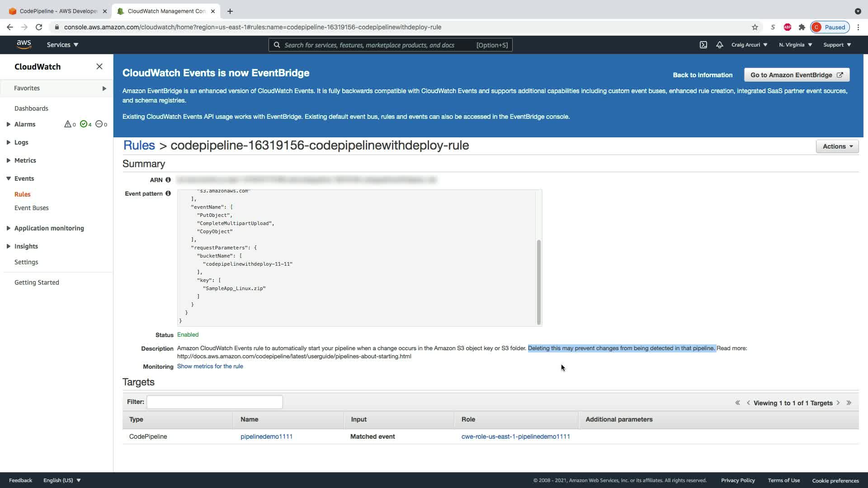Click the event pattern scrollbar
This screenshot has width=868, height=488.
pyautogui.click(x=538, y=282)
